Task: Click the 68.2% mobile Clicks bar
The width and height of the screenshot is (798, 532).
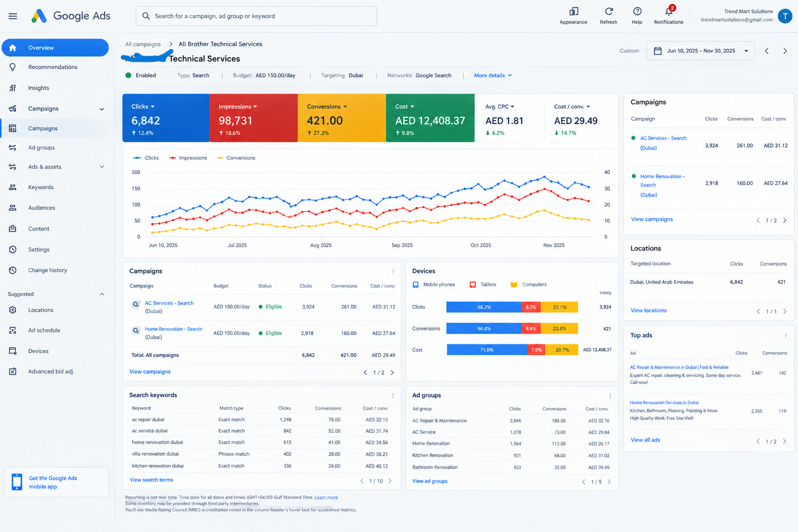Action: (484, 308)
